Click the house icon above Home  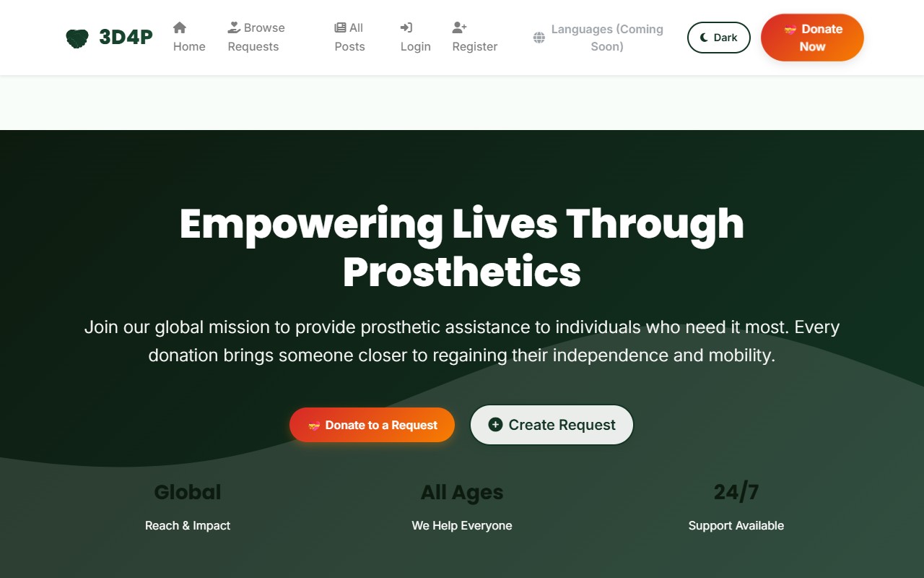tap(180, 27)
